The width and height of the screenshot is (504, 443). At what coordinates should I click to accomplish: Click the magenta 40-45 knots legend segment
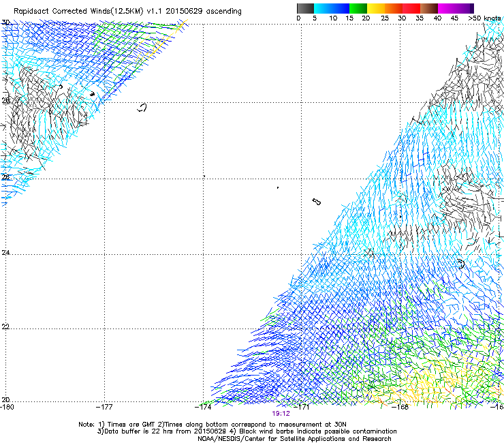[447, 8]
